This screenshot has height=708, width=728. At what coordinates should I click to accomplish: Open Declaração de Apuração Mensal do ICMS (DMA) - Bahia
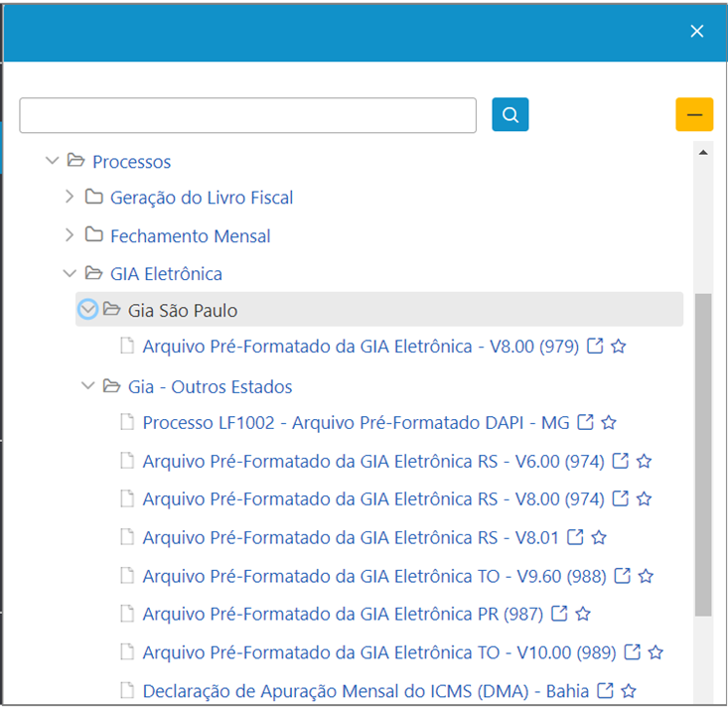365,691
